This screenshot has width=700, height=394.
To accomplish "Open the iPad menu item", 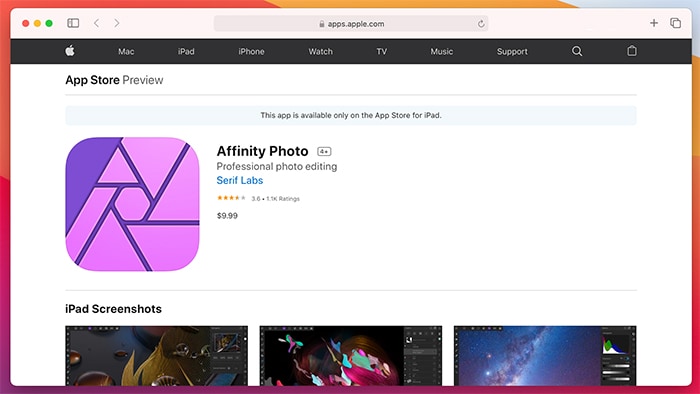I will click(186, 51).
